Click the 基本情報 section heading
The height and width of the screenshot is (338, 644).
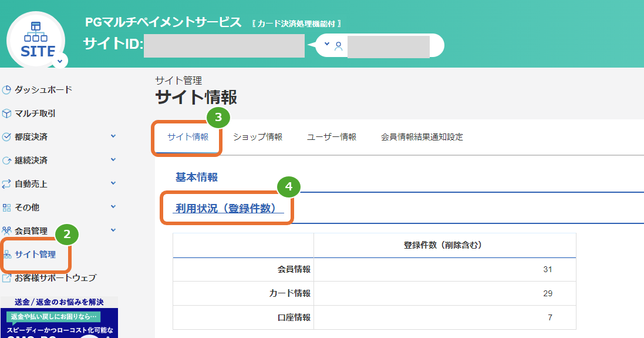(197, 177)
